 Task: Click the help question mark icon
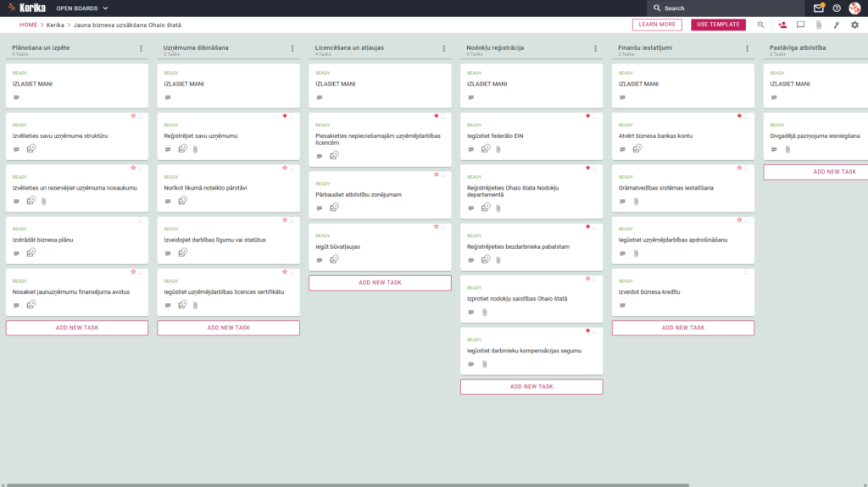pos(837,8)
